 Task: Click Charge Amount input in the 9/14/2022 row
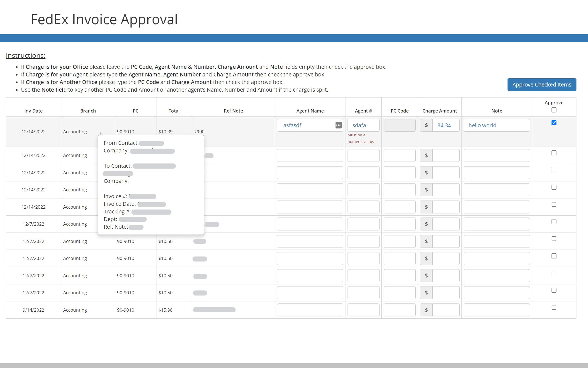point(446,310)
